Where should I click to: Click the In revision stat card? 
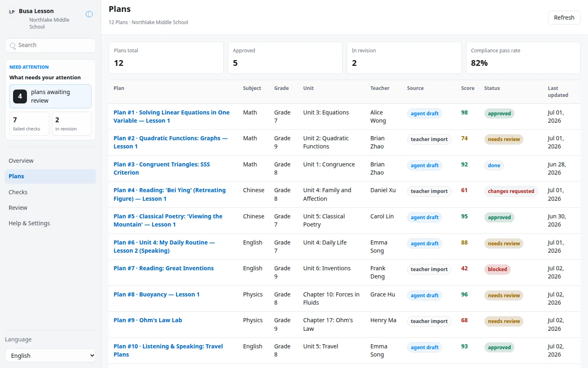coord(404,58)
